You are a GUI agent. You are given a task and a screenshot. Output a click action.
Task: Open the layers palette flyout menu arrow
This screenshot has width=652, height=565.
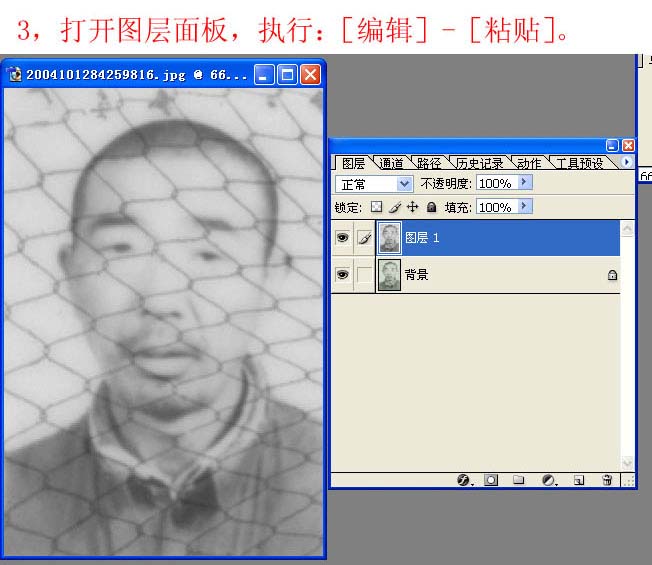(x=627, y=162)
